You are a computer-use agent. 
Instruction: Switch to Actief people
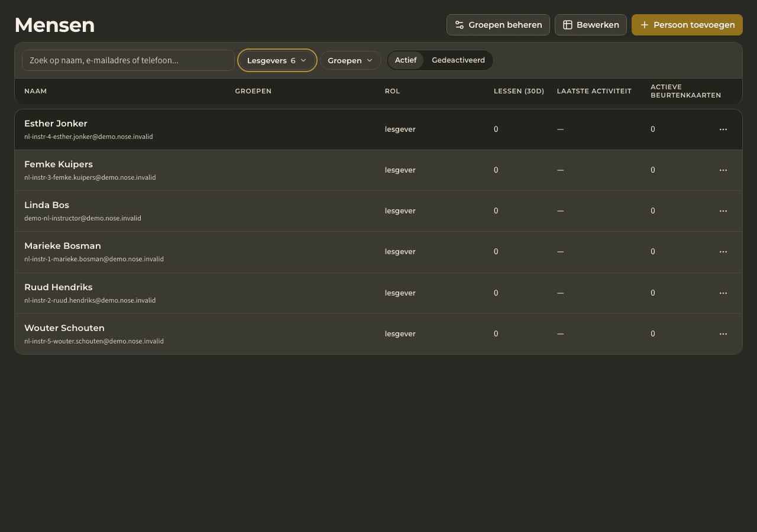pyautogui.click(x=406, y=60)
